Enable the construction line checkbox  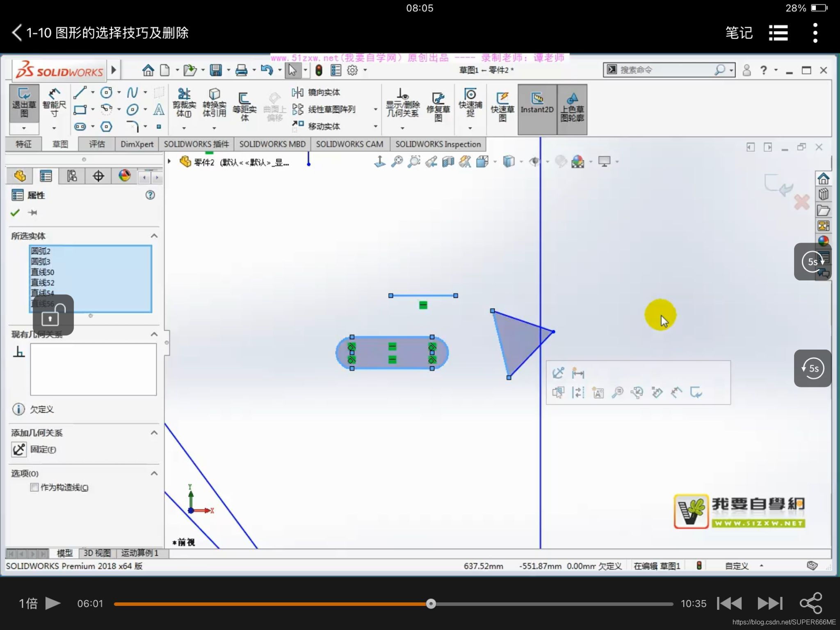pyautogui.click(x=34, y=487)
